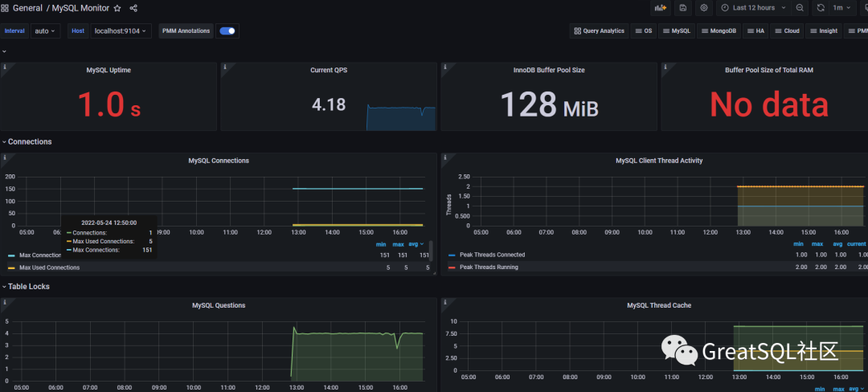
Task: Click the Add panel icon
Action: pyautogui.click(x=660, y=8)
